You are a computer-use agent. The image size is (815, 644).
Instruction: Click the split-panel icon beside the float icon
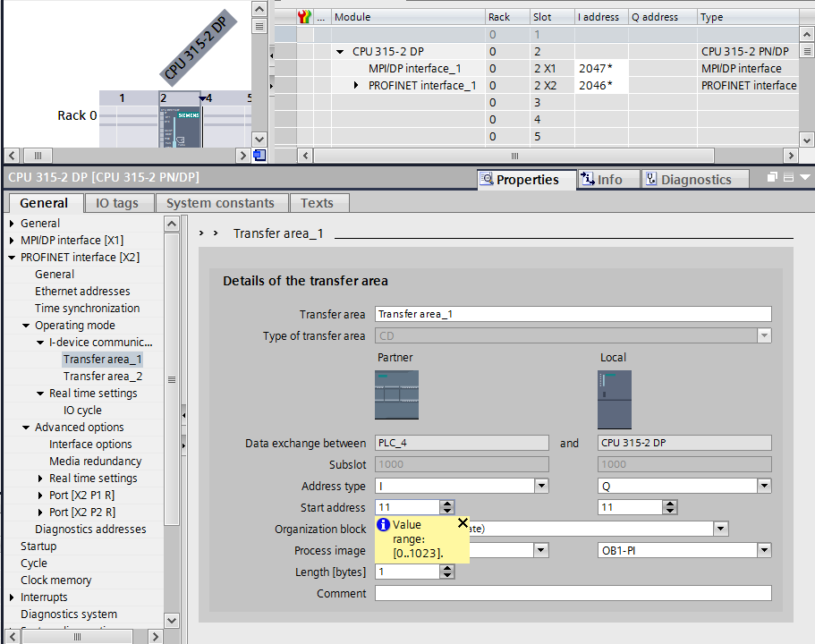tap(788, 177)
